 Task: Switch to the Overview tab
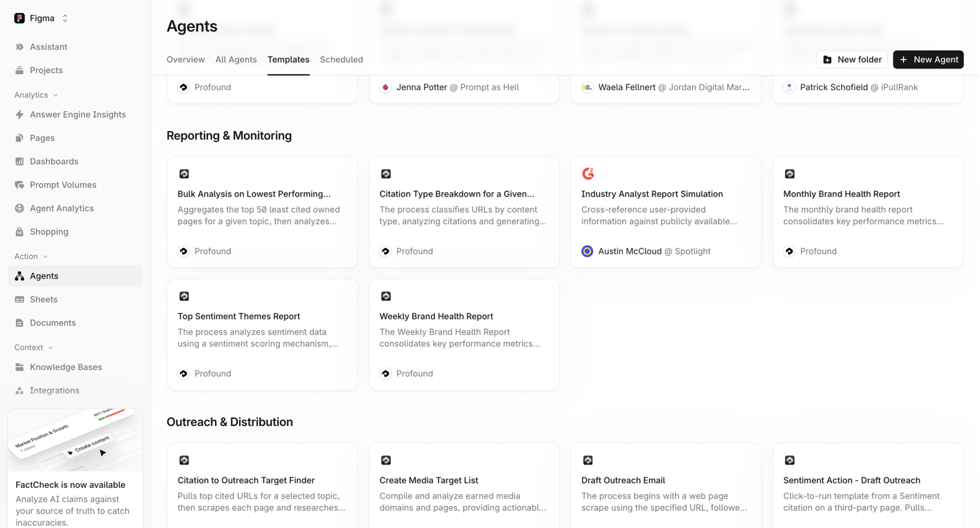coord(185,60)
